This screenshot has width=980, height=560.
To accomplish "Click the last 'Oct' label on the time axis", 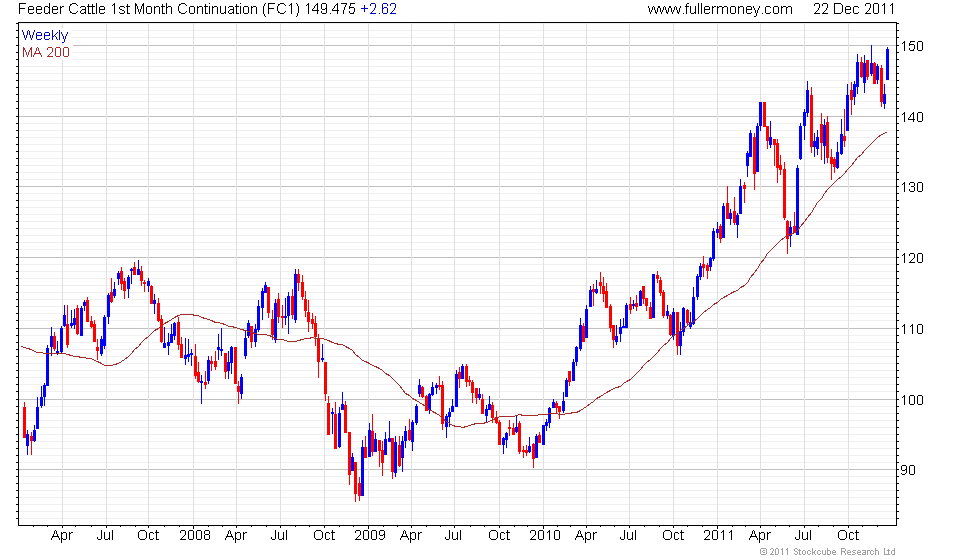I will [x=848, y=536].
